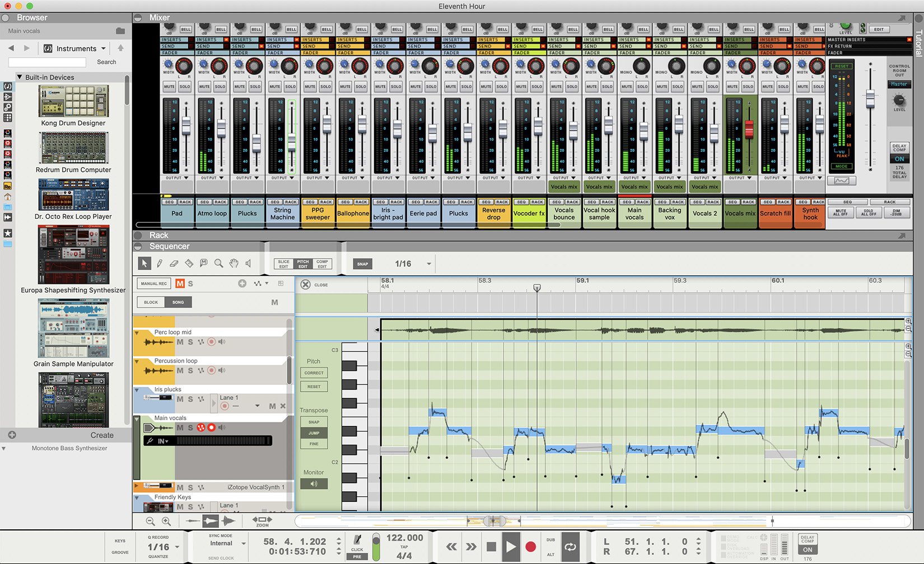Viewport: 924px width, 564px height.
Task: Select the Mute tool in the sequencer toolbar
Action: (204, 263)
